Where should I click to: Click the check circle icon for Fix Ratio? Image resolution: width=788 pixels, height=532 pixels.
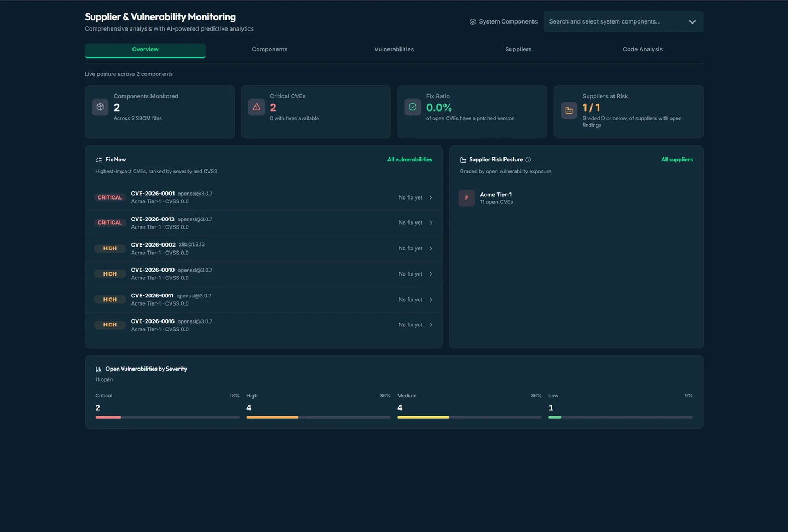pos(413,107)
